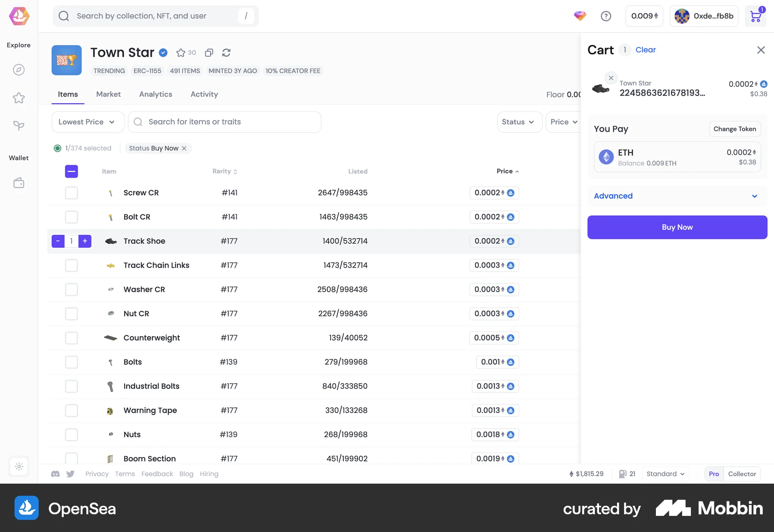Clear the cart contents
This screenshot has width=774, height=532.
click(645, 50)
